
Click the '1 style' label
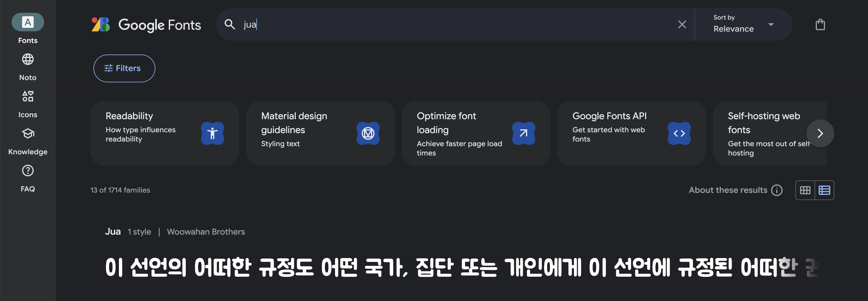139,232
